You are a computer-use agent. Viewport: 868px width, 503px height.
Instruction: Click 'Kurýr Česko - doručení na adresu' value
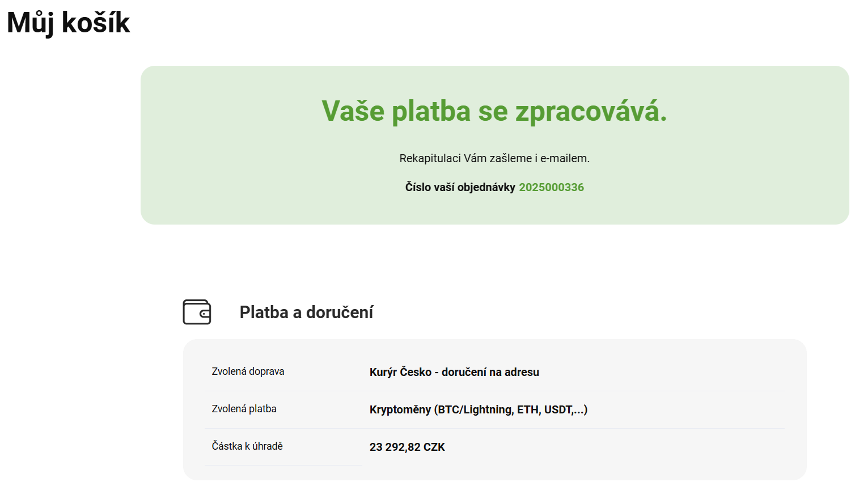click(454, 372)
